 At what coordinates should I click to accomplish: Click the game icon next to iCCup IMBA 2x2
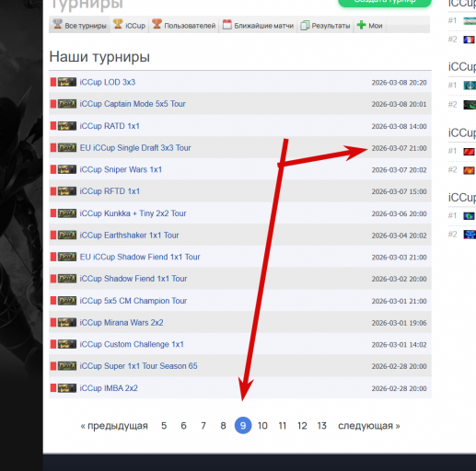pyautogui.click(x=67, y=388)
